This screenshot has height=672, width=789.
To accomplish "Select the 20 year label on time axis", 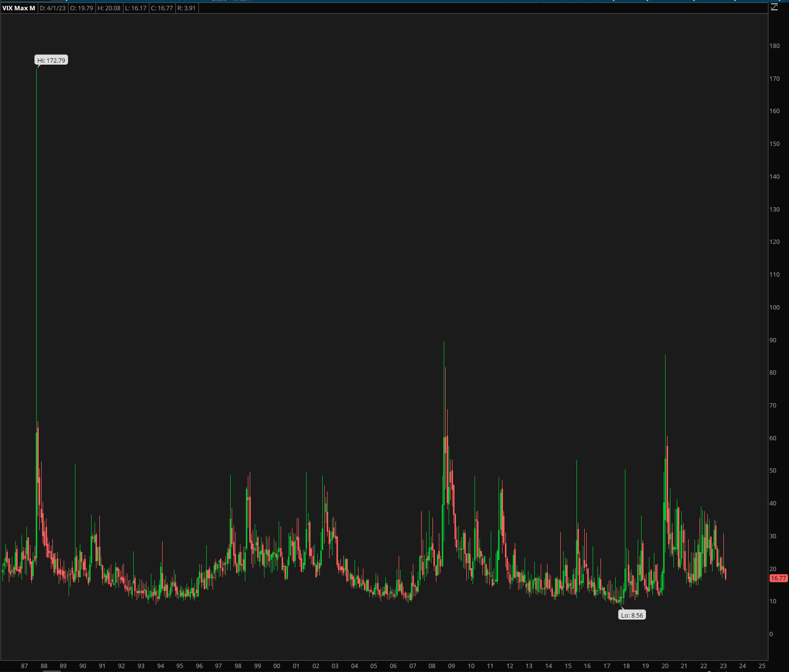I will point(665,666).
